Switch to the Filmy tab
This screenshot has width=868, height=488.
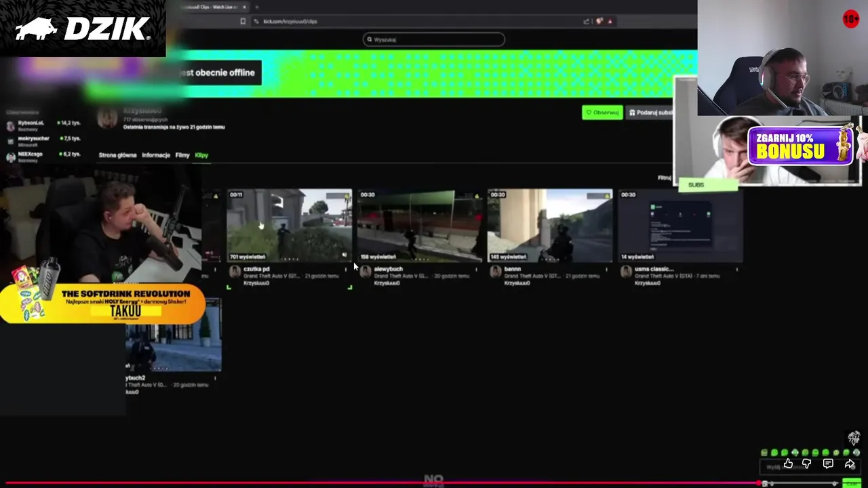coord(182,155)
